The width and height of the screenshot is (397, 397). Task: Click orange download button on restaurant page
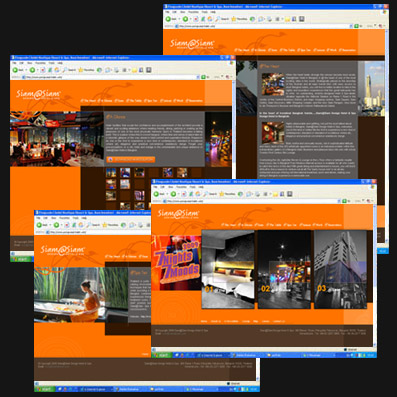coord(131,160)
